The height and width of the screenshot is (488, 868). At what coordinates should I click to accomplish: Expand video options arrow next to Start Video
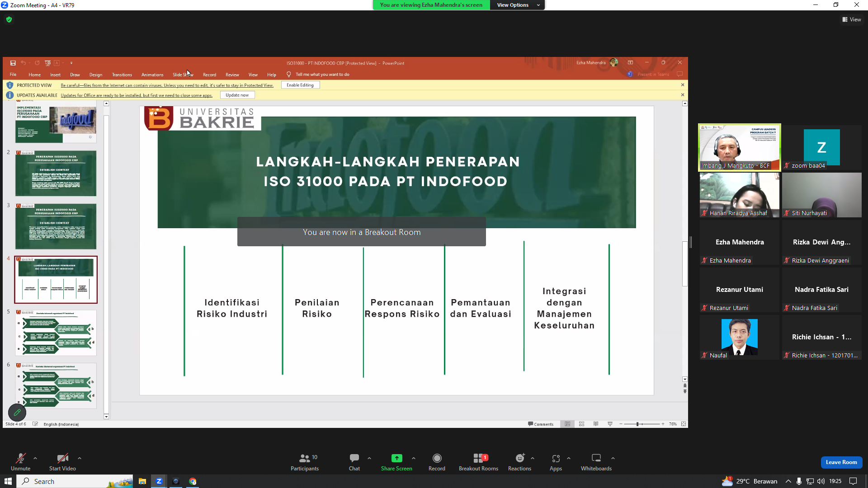80,458
